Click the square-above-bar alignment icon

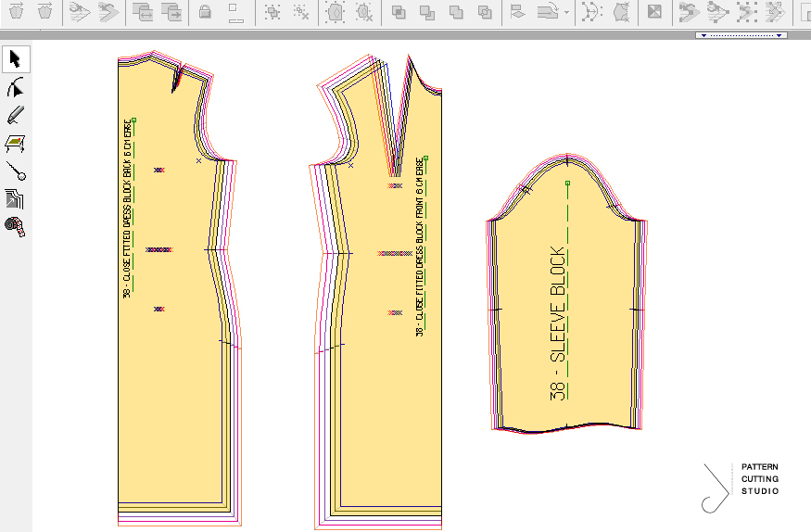[x=234, y=13]
